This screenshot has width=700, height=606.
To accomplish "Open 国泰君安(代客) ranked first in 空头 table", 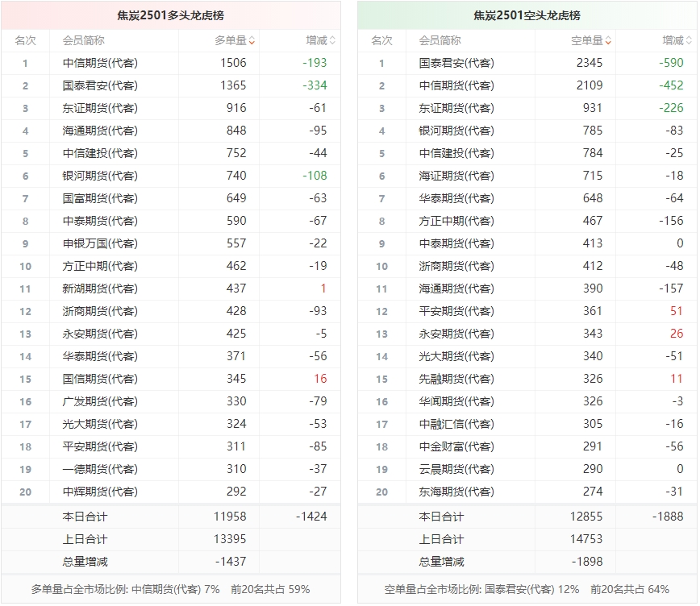I will [456, 63].
